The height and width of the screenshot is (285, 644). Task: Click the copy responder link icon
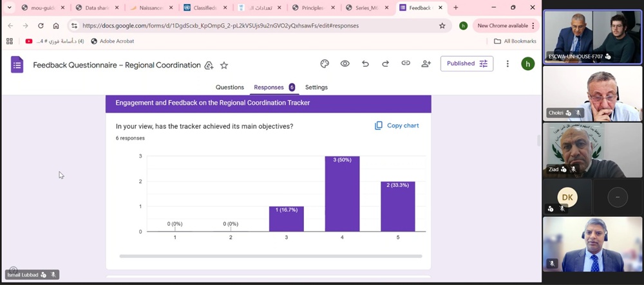[x=406, y=64]
